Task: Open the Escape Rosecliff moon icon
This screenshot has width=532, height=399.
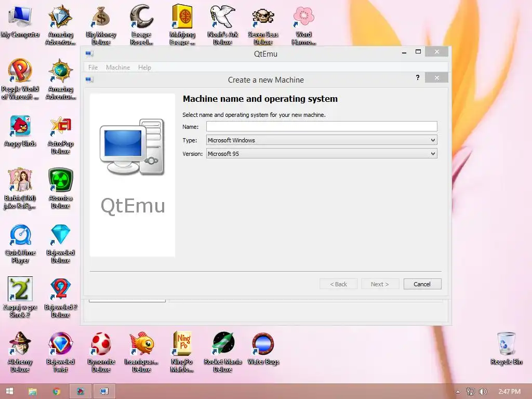Action: (141, 17)
